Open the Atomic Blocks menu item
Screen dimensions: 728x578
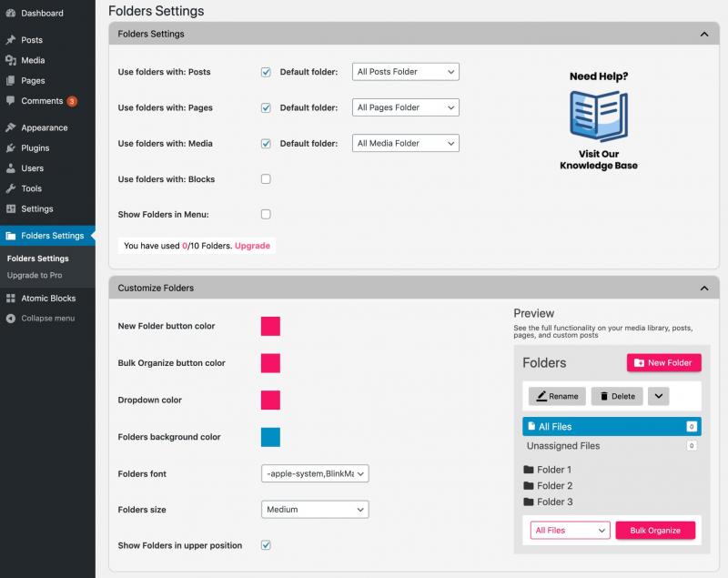[x=48, y=299]
